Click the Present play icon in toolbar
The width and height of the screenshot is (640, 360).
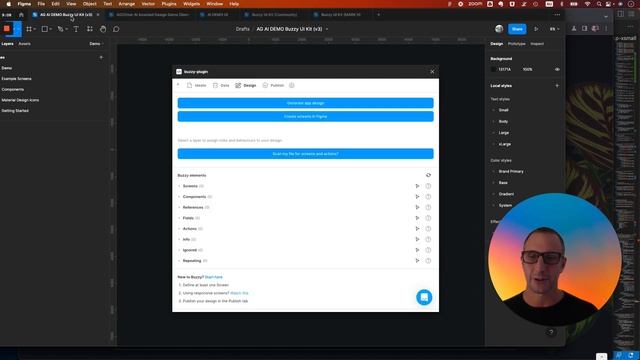pos(536,29)
